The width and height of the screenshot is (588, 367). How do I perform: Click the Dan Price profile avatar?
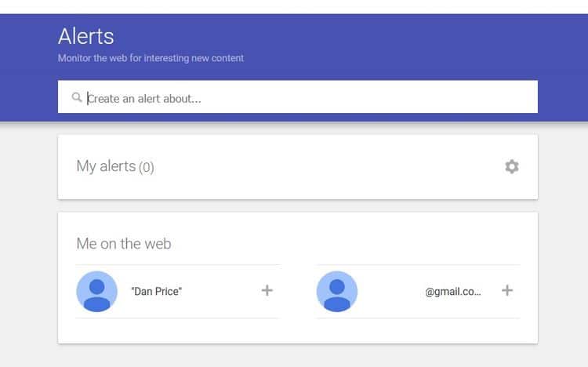coord(96,292)
